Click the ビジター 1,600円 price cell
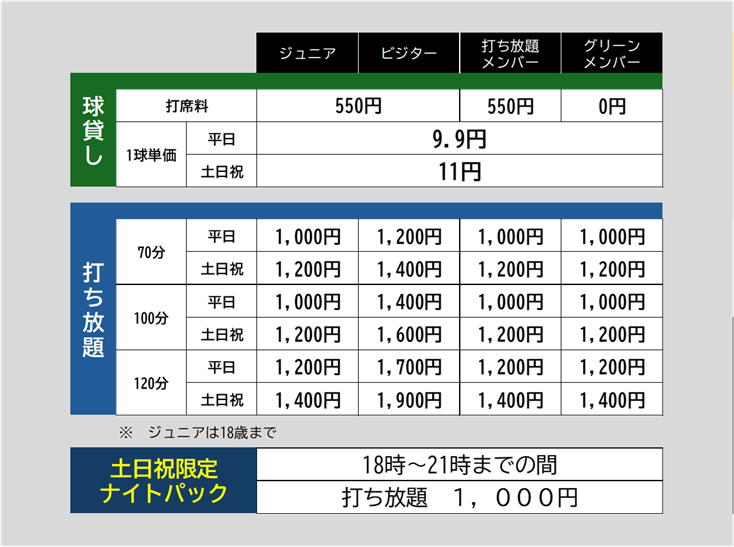734x547 pixels. 408,334
